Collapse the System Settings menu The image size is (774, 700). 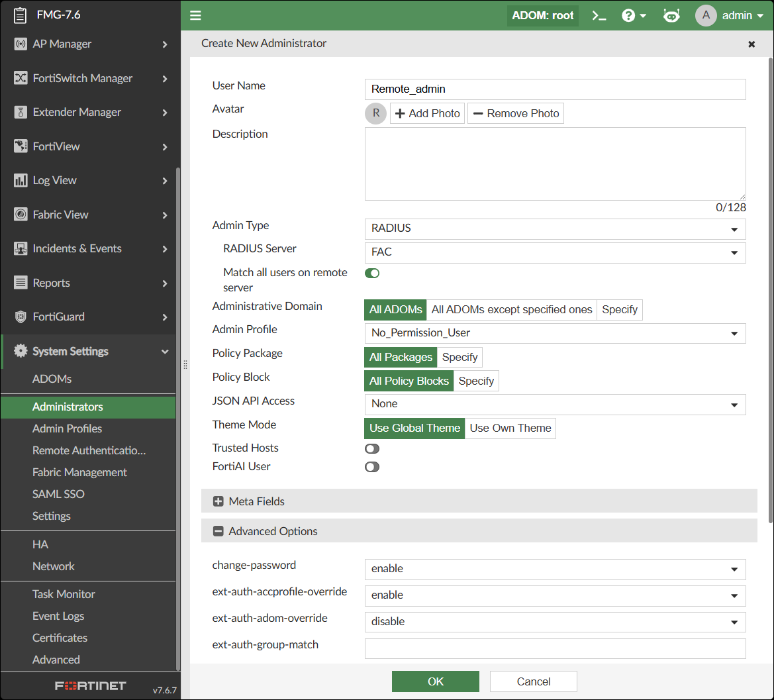point(165,352)
